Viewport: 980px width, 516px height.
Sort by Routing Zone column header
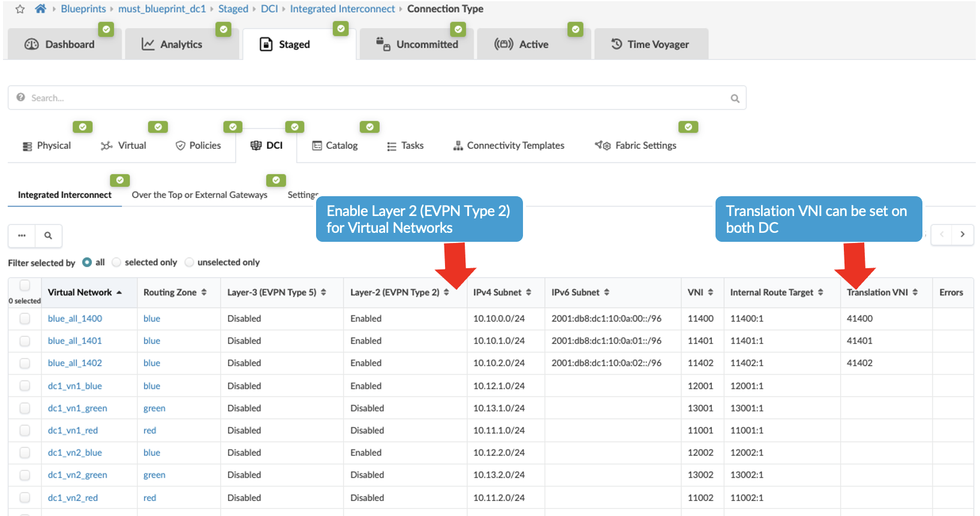175,292
